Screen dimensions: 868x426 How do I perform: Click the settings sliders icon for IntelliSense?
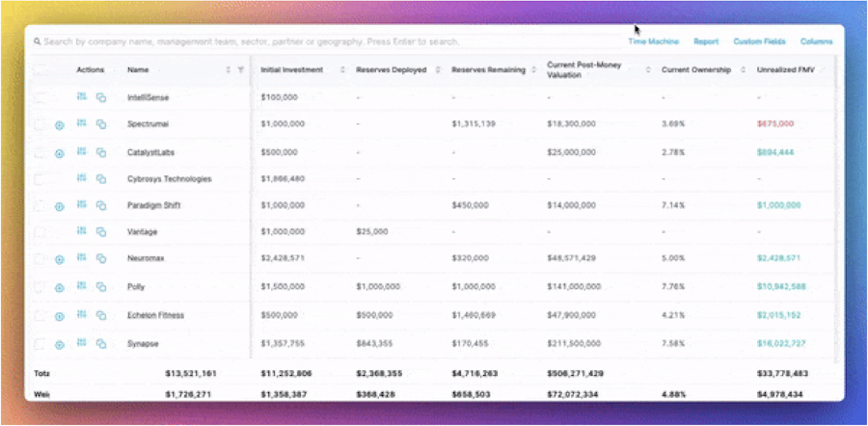click(x=81, y=96)
